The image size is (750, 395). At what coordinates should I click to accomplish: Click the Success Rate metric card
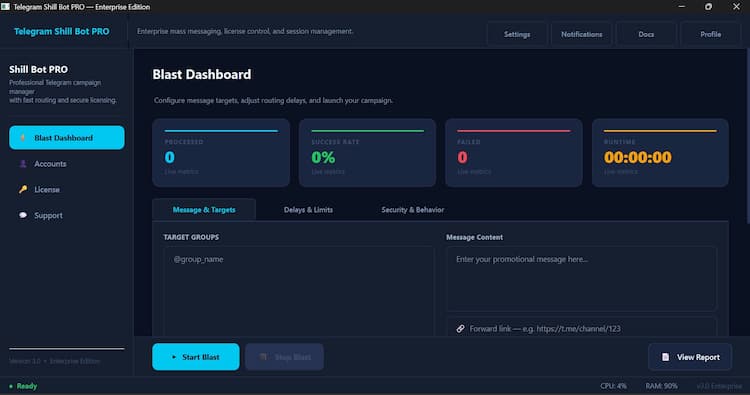pos(367,153)
